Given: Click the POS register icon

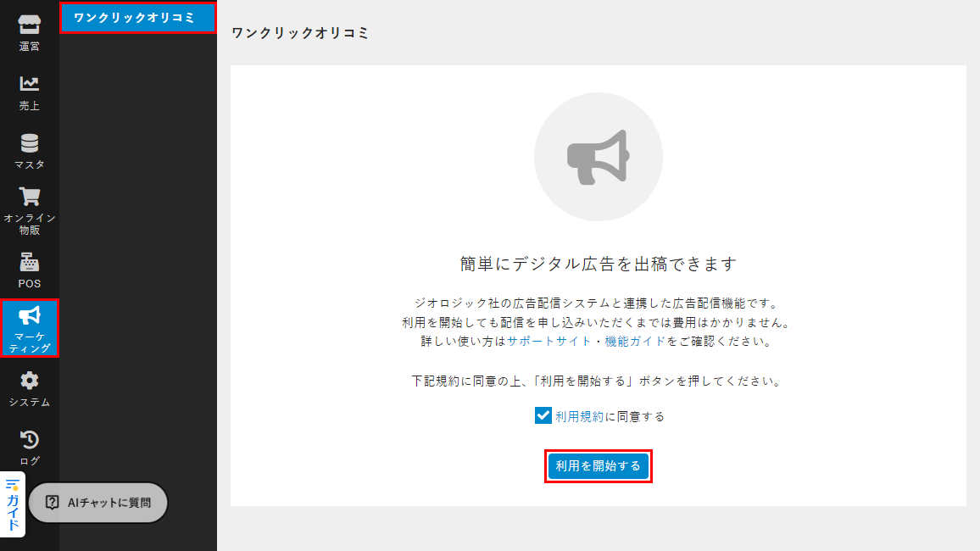Looking at the screenshot, I should pyautogui.click(x=30, y=270).
